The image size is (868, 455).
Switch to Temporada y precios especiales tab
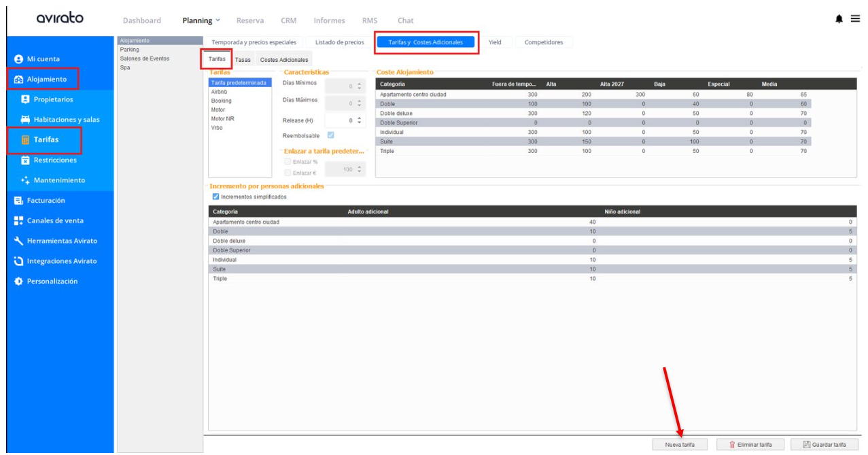(x=254, y=42)
